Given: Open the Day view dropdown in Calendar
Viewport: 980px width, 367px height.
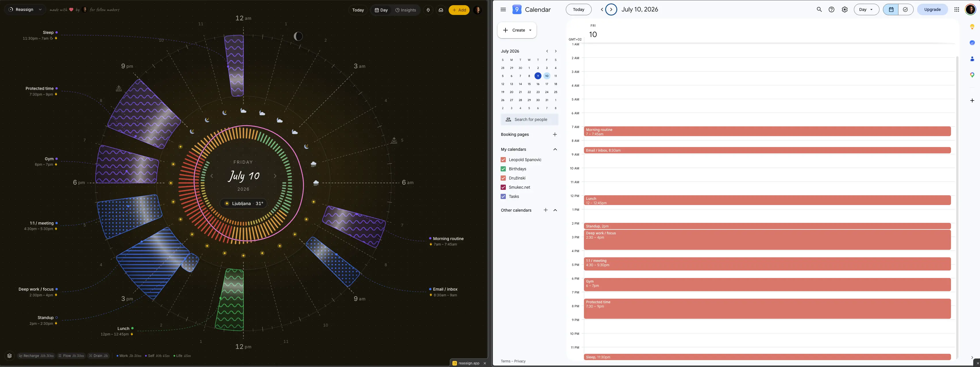Looking at the screenshot, I should pyautogui.click(x=866, y=9).
